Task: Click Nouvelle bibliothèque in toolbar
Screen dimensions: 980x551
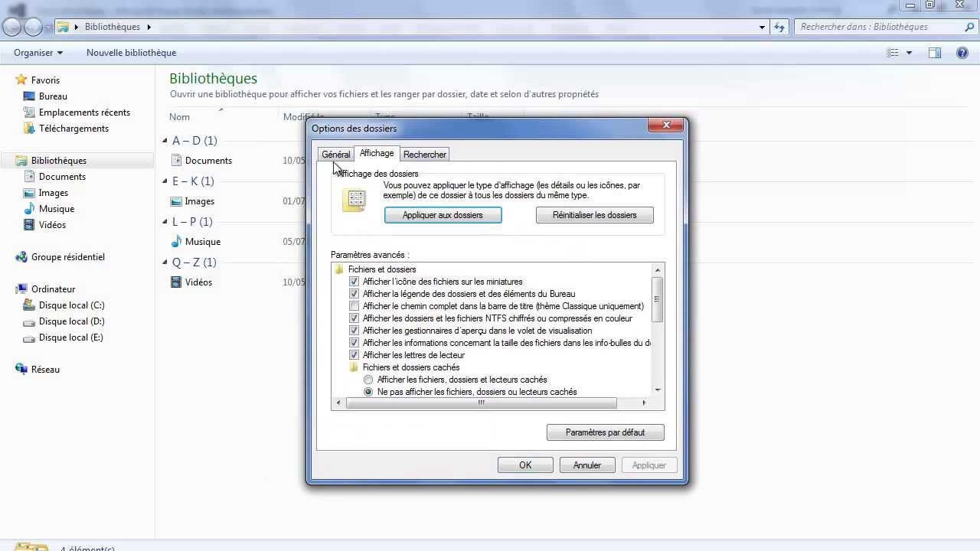Action: point(132,53)
